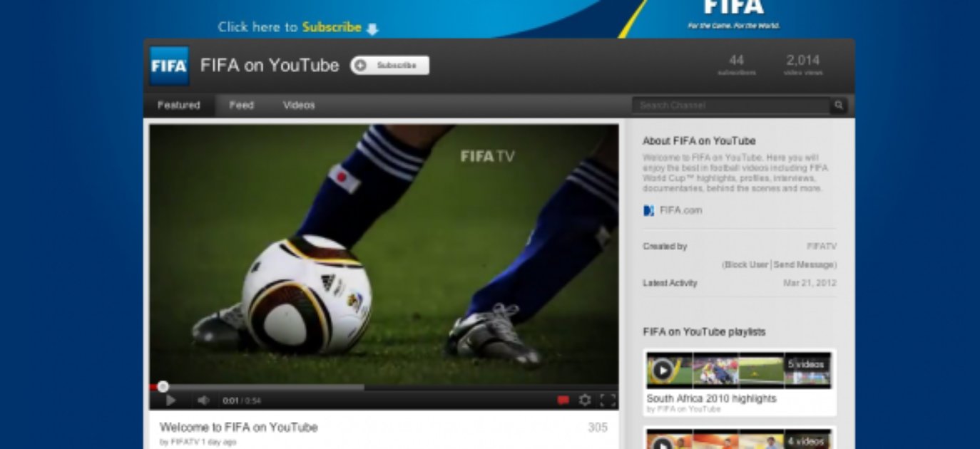The width and height of the screenshot is (980, 449).
Task: Open the playlist thumbnail labeled 5 videos
Action: point(739,370)
